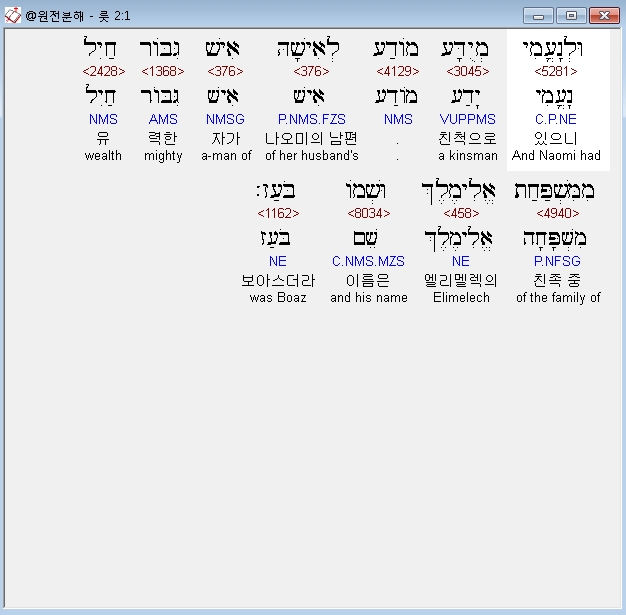Click English gloss 'of her husband's'
Screen dimensions: 626x615
[x=312, y=155]
